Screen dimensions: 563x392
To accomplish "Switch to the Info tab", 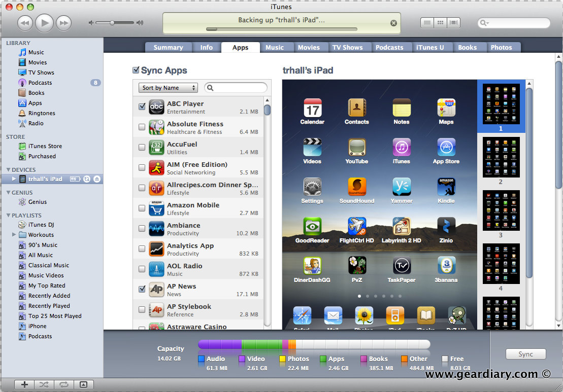I will 207,47.
